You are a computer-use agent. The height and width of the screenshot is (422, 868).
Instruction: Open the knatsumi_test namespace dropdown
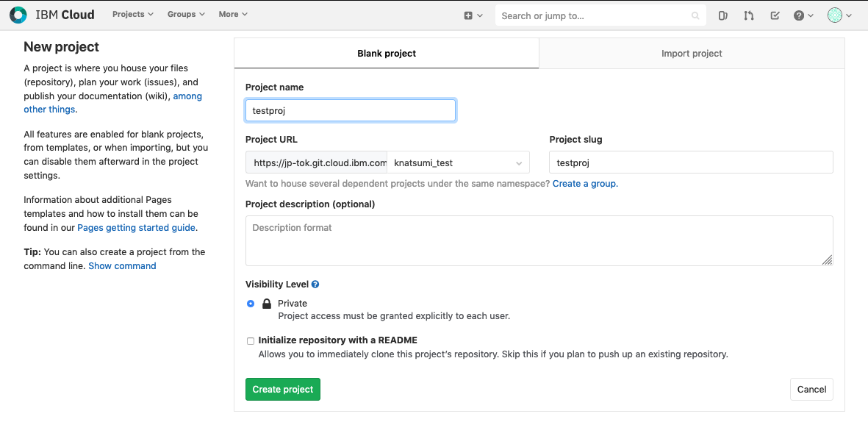coord(459,162)
